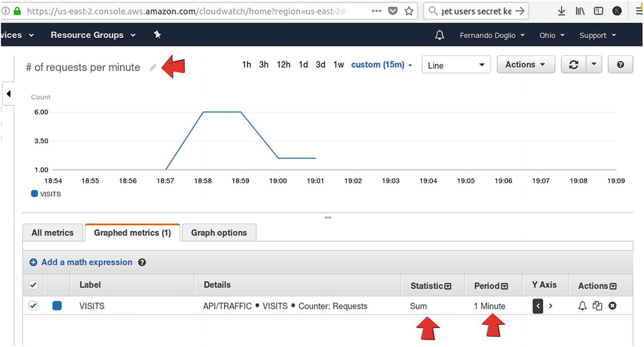Click the AWS notifications bell icon

pyautogui.click(x=439, y=35)
